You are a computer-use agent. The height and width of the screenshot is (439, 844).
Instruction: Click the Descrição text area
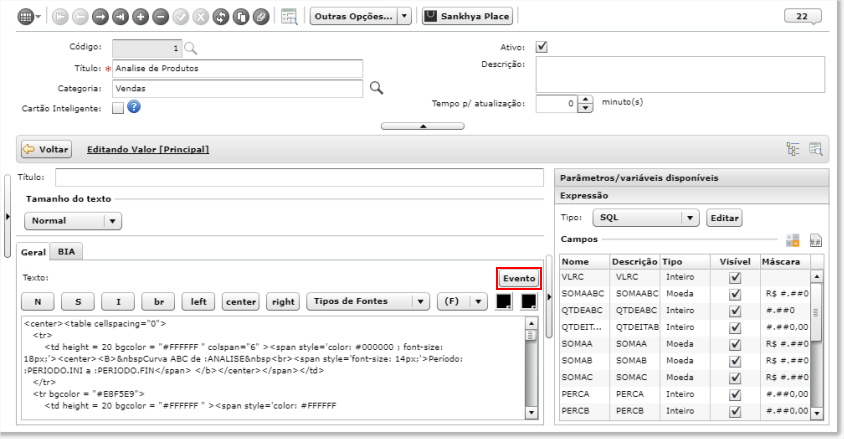(680, 74)
